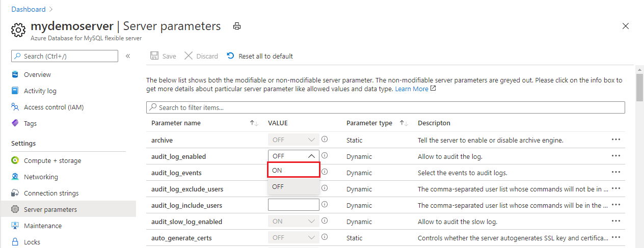Image resolution: width=644 pixels, height=248 pixels.
Task: Sort by Parameter name using the arrows icon
Action: (254, 123)
